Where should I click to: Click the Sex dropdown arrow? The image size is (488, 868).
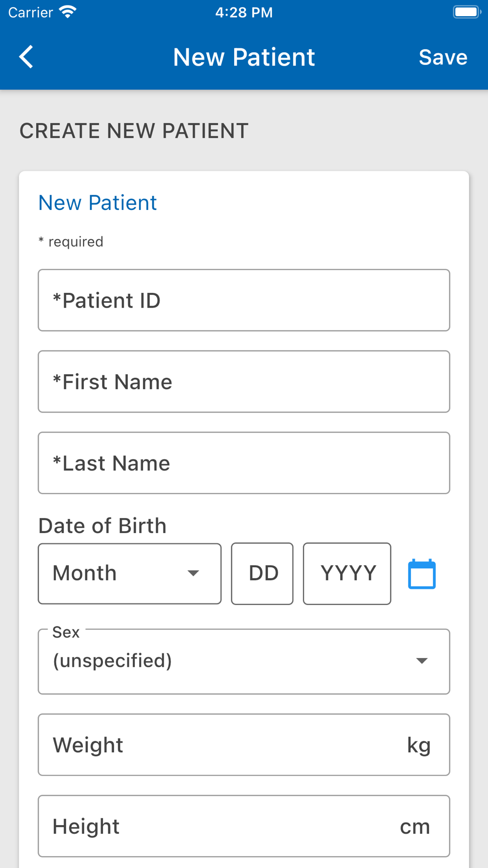tap(422, 661)
